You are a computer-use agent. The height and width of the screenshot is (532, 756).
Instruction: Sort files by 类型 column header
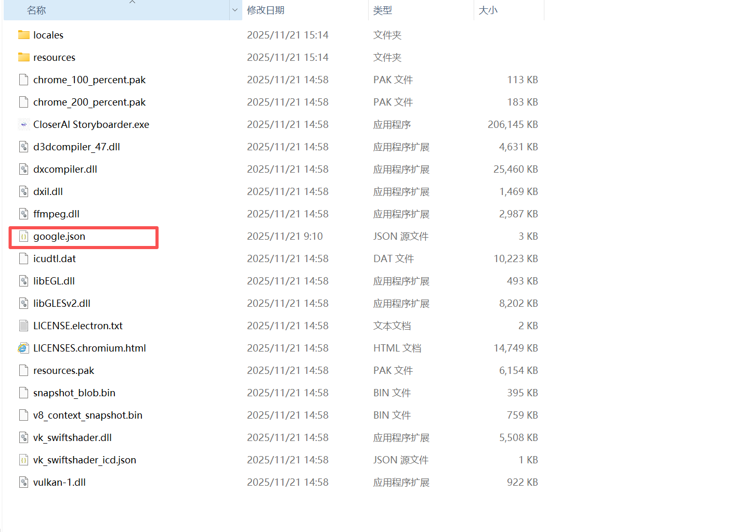pos(383,10)
